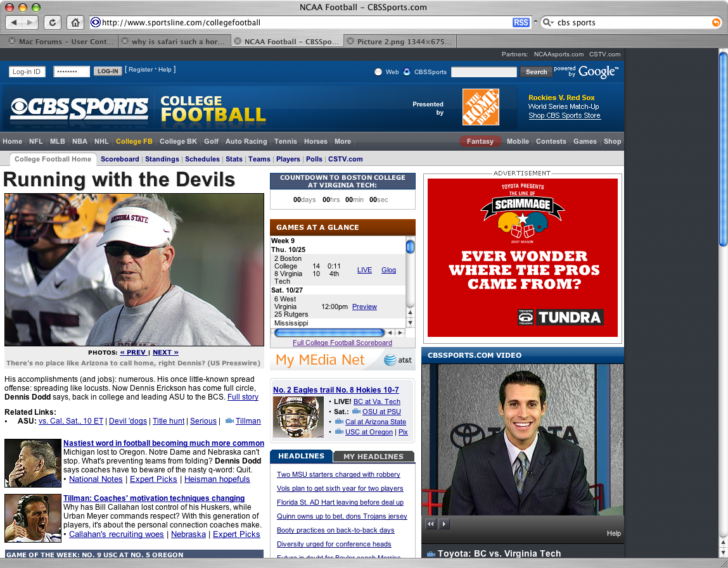Select the Web search radio button

(378, 72)
